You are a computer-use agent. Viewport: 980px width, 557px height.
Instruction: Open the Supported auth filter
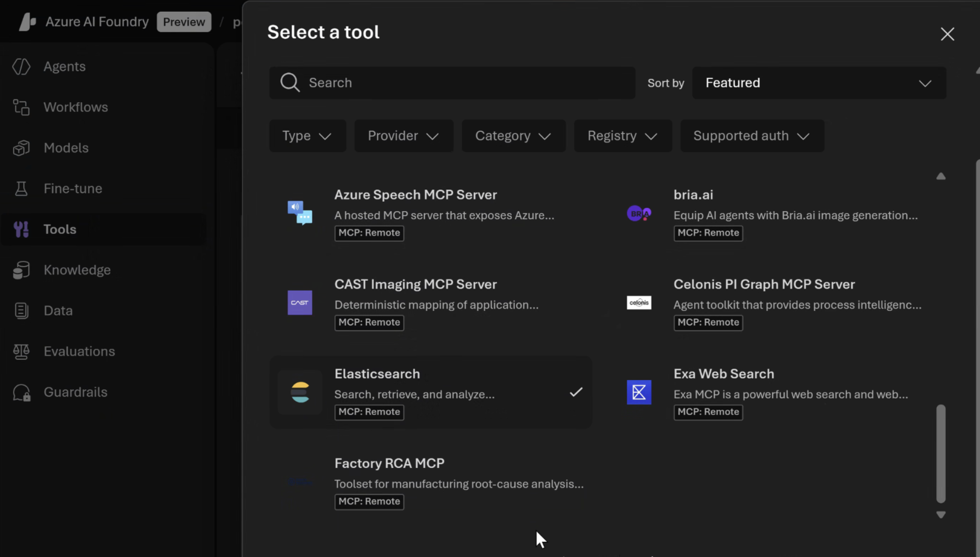752,136
